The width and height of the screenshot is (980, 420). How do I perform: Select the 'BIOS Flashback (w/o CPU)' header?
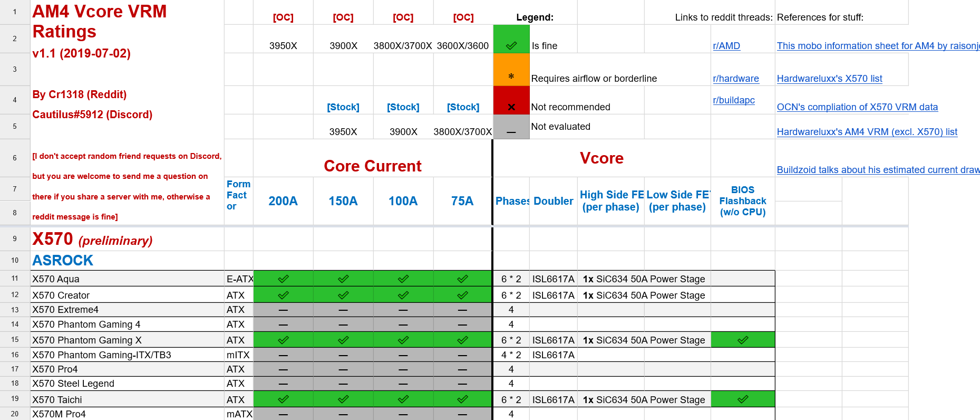[743, 201]
